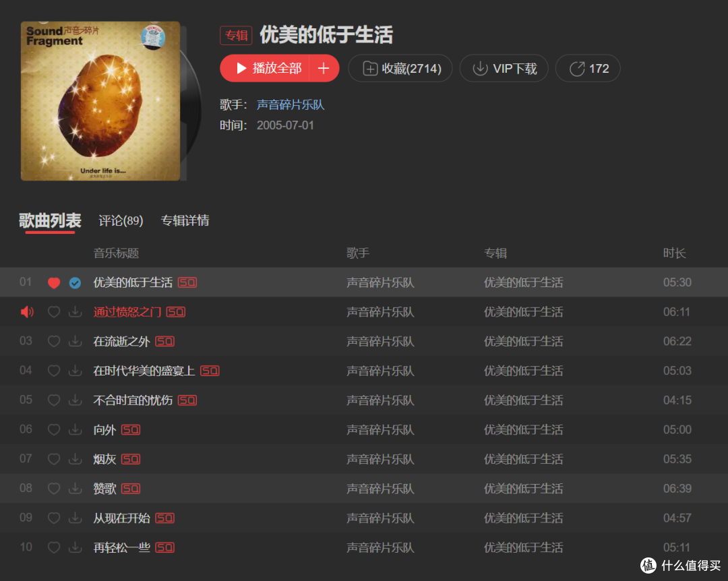Like the song 赞歌
728x581 pixels.
tap(54, 489)
